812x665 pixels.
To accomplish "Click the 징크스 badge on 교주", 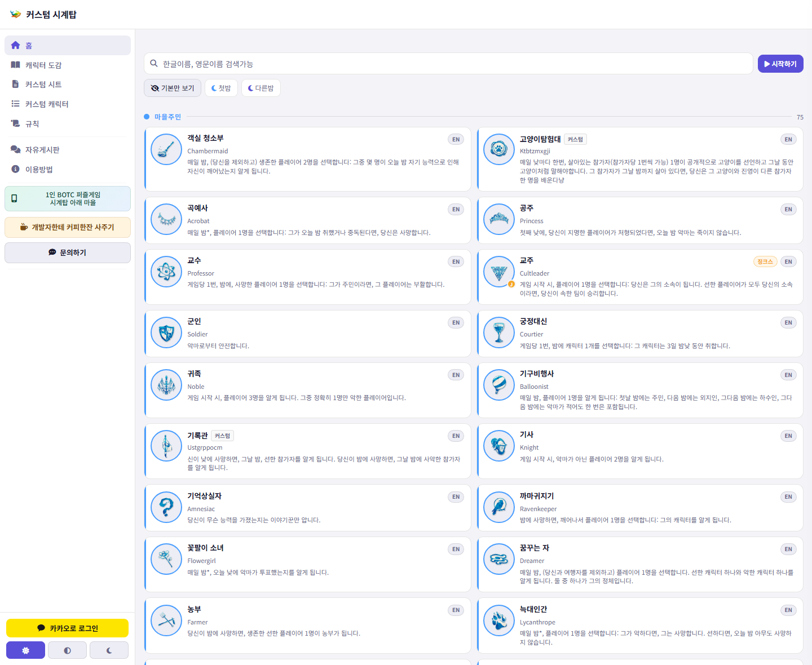I will 765,262.
